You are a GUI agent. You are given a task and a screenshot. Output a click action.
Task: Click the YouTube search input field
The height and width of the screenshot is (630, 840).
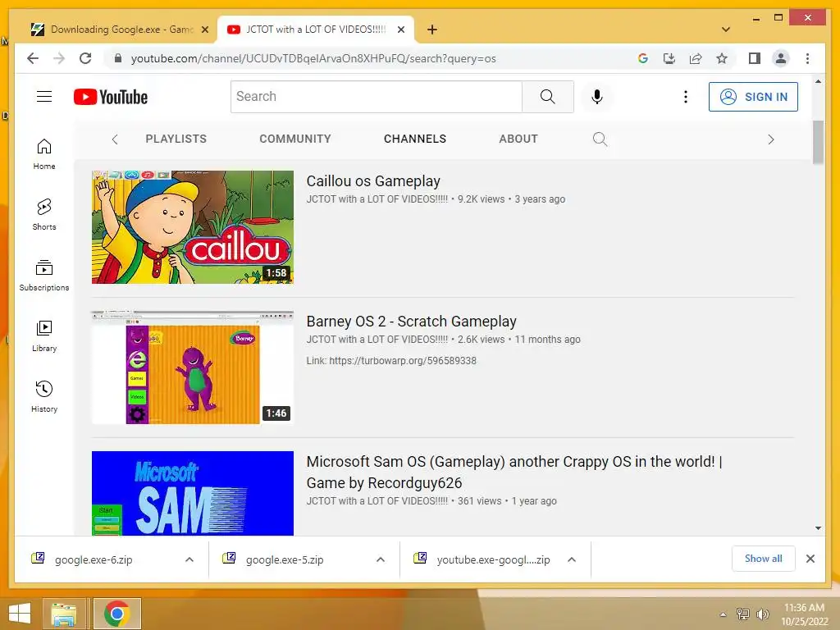(376, 97)
